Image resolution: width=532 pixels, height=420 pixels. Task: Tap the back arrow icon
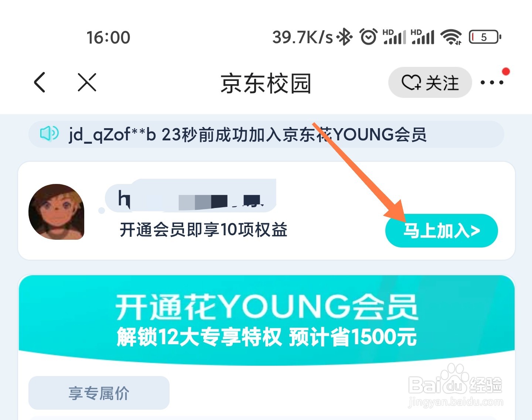pos(40,82)
